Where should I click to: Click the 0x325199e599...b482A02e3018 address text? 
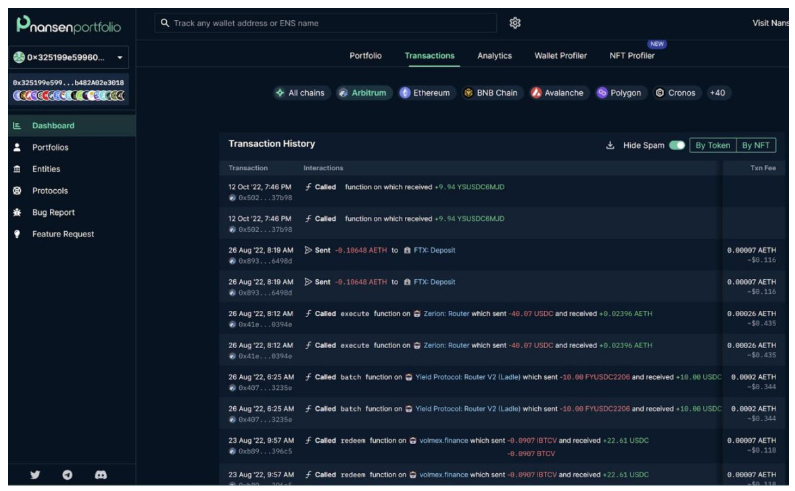click(x=68, y=83)
